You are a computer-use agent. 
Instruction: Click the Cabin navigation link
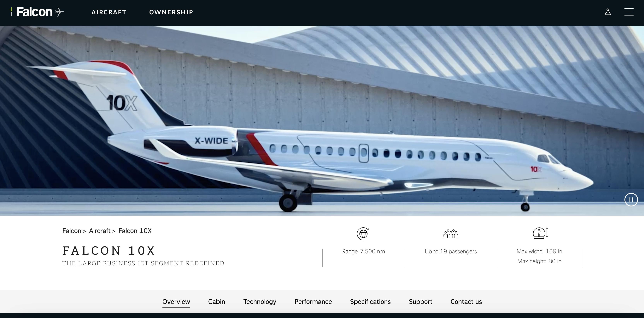pos(216,301)
